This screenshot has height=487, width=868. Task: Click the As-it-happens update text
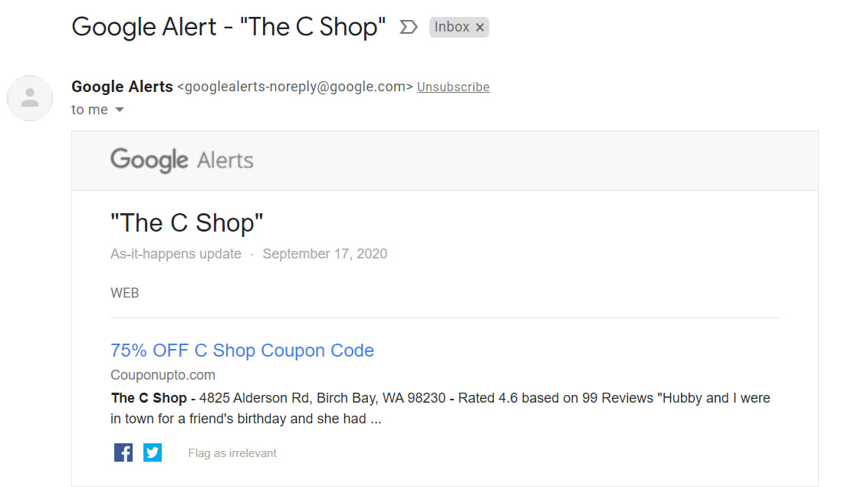tap(176, 254)
